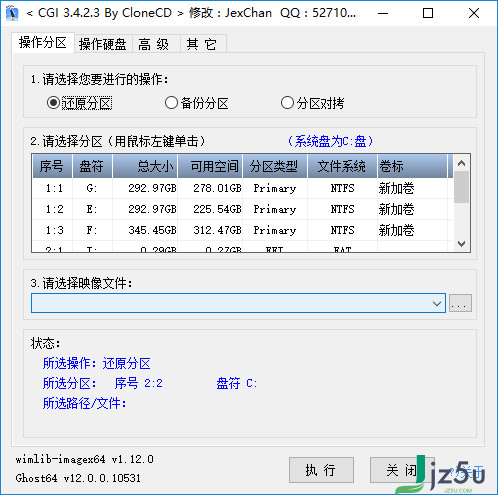Select partition row 1:1 drive G:
This screenshot has width=498, height=495.
(243, 188)
